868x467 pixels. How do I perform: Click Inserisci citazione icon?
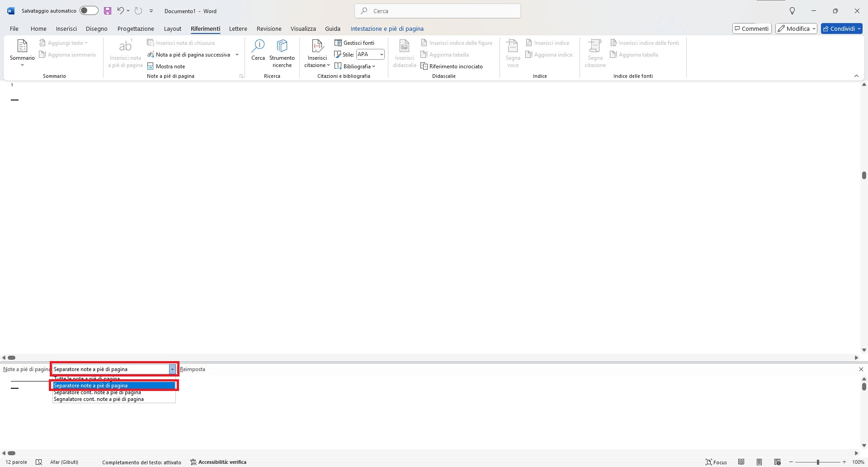tap(317, 53)
